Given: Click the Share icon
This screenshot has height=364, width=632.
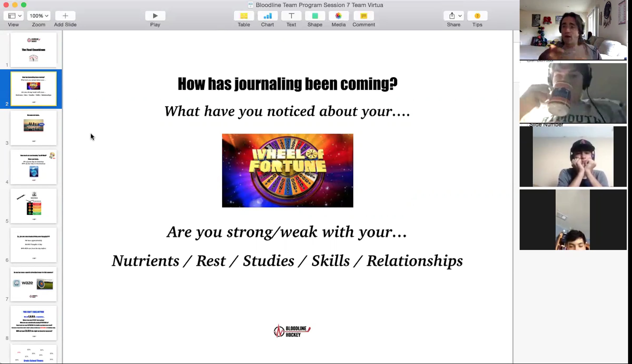Looking at the screenshot, I should tap(452, 16).
